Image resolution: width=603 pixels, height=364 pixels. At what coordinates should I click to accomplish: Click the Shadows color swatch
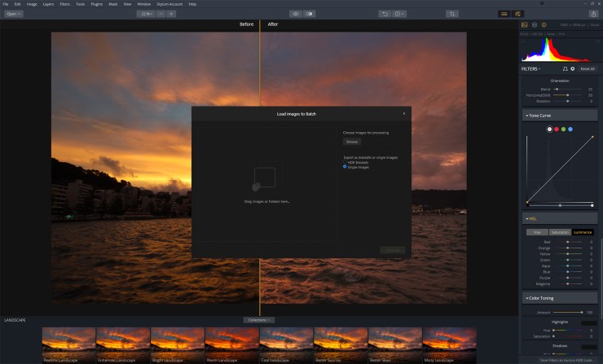pyautogui.click(x=589, y=347)
